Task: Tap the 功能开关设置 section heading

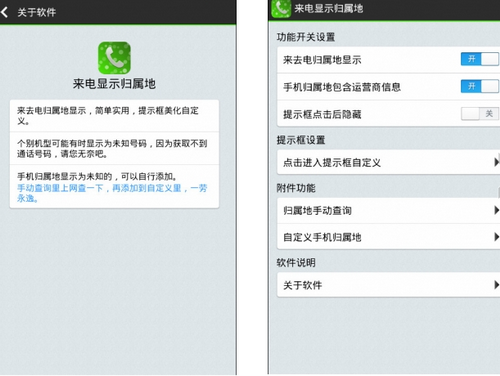Action: click(x=306, y=37)
